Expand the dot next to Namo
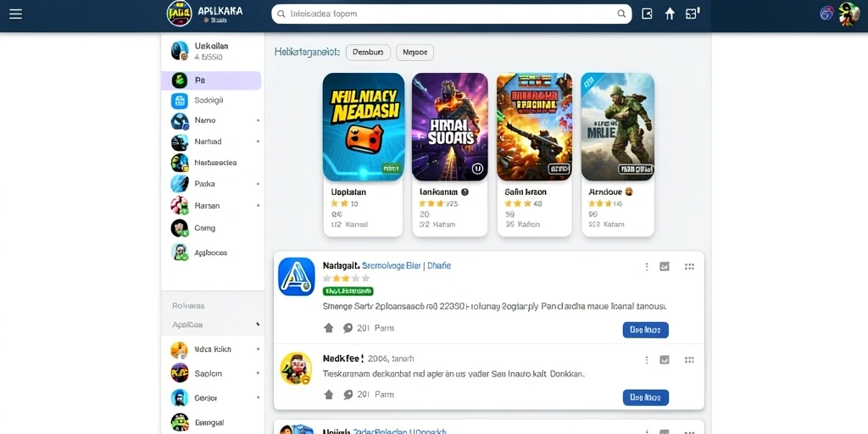 (258, 120)
